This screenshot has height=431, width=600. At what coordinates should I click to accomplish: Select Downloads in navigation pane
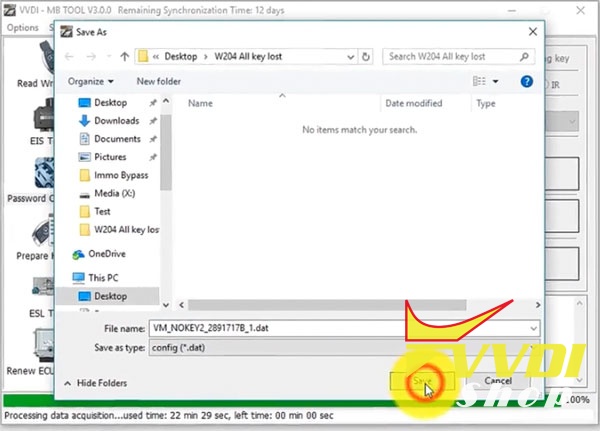tap(116, 121)
